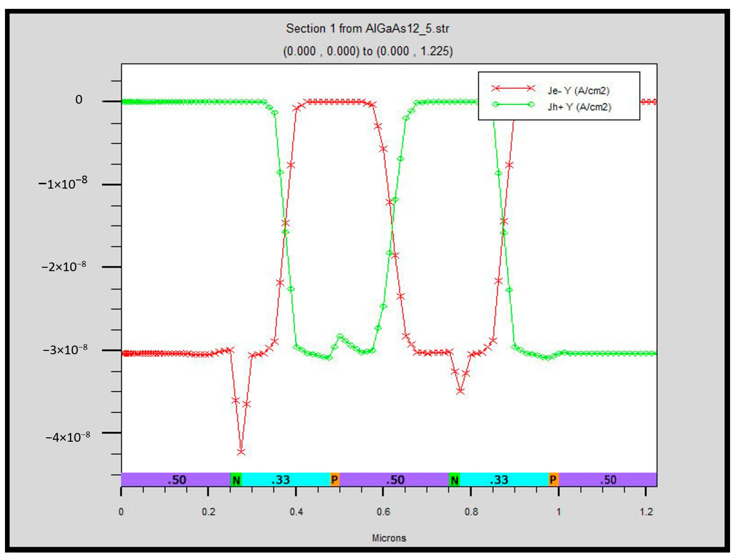Click the '1' x-axis tick label
Image resolution: width=737 pixels, height=560 pixels.
[559, 512]
